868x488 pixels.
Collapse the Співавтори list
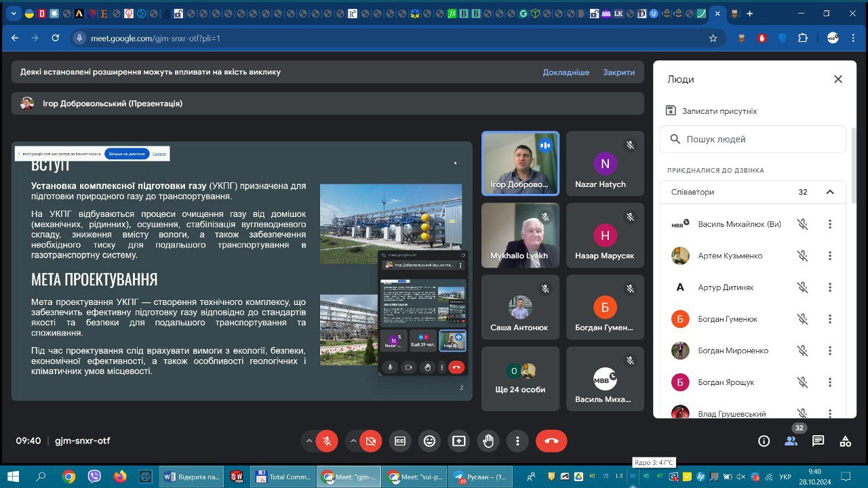[829, 192]
